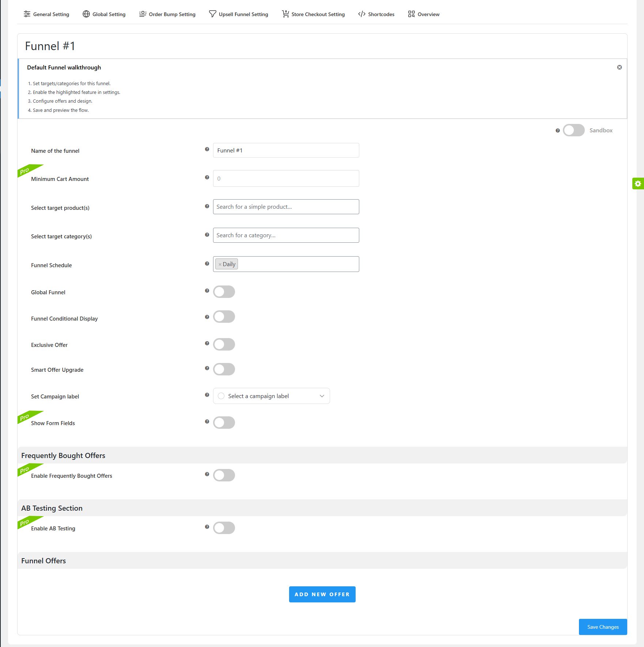Open help tooltip for Funnel Schedule
This screenshot has height=647, width=644.
coord(207,264)
